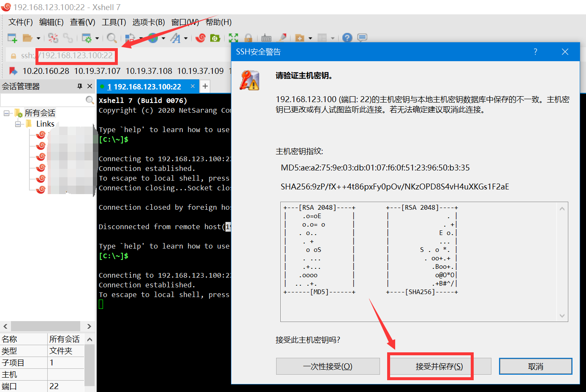Image resolution: width=586 pixels, height=392 pixels.
Task: Select quick link 10.19.37.108
Action: coord(149,71)
